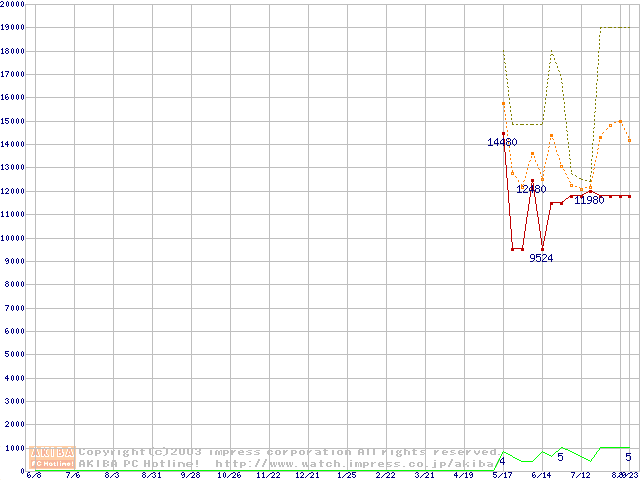Click the 1000 value on the y-axis
The width and height of the screenshot is (640, 480).
pyautogui.click(x=13, y=448)
